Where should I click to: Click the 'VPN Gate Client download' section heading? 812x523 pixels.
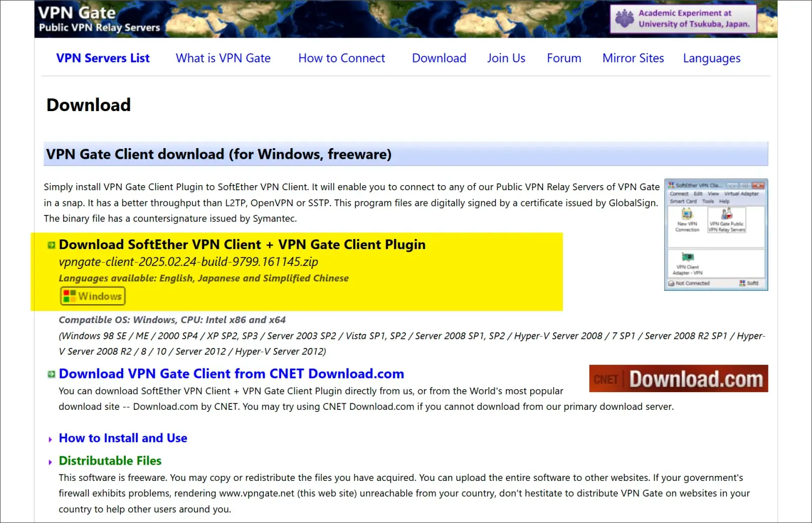[219, 154]
